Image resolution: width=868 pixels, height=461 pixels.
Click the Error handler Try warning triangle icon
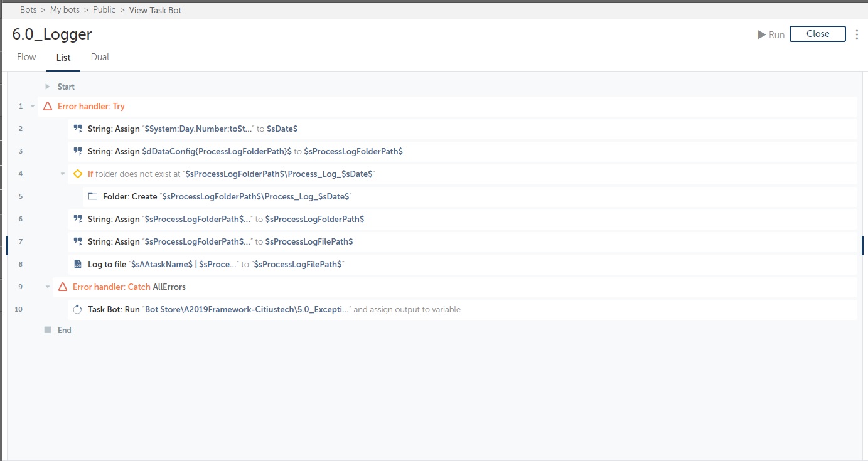48,106
